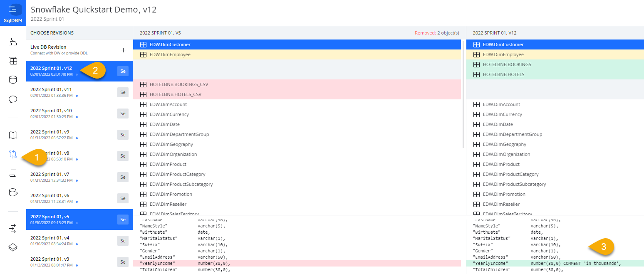644x274 pixels.
Task: Open the Documentation book icon
Action: (12, 135)
